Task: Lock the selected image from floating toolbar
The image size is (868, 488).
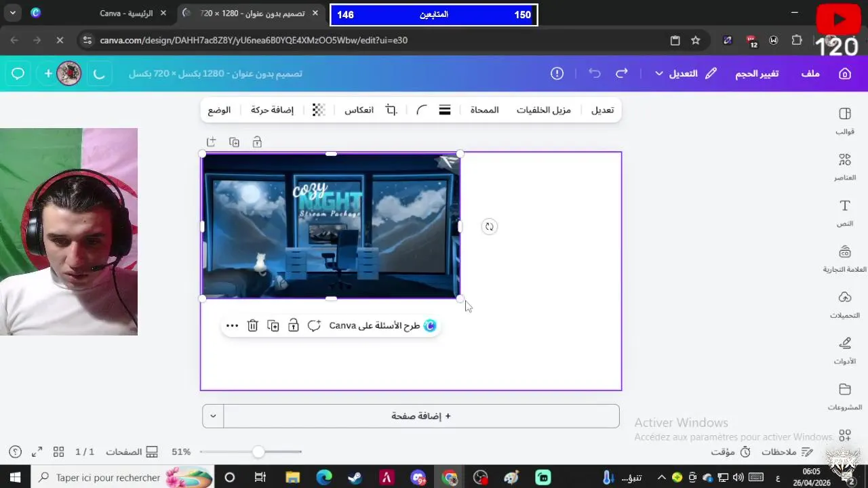Action: point(294,326)
